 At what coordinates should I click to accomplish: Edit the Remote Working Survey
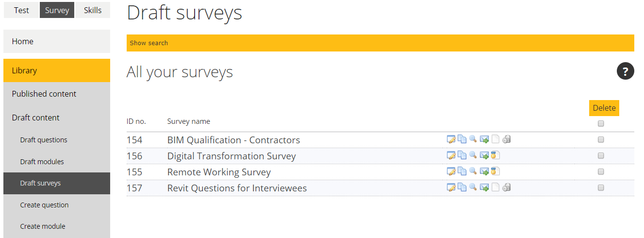click(x=451, y=172)
